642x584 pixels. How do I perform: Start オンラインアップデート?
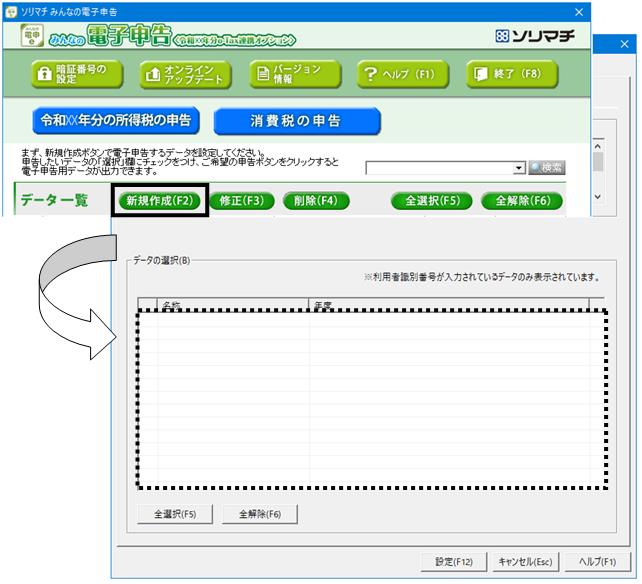[x=185, y=74]
